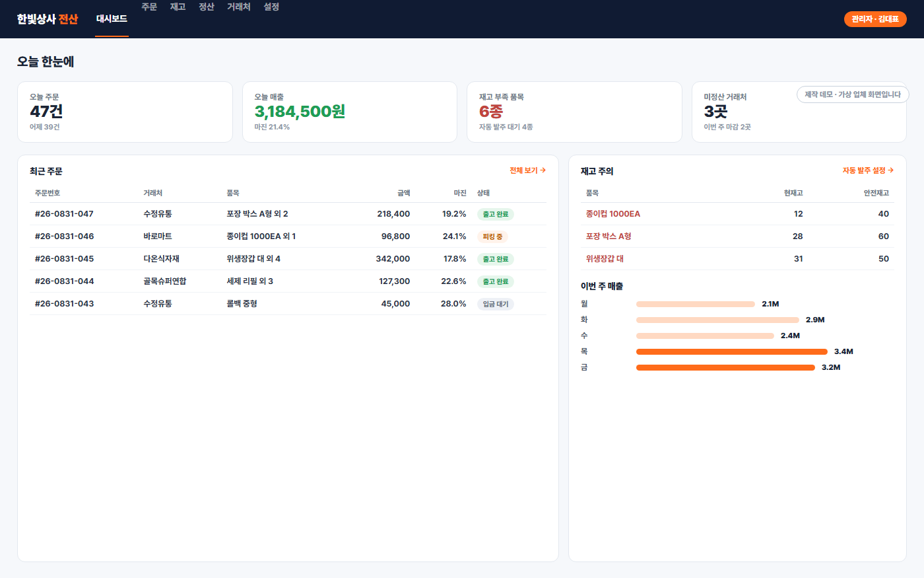Click the 목 sales bar showing 3.4M
This screenshot has height=578, width=924.
click(x=732, y=351)
